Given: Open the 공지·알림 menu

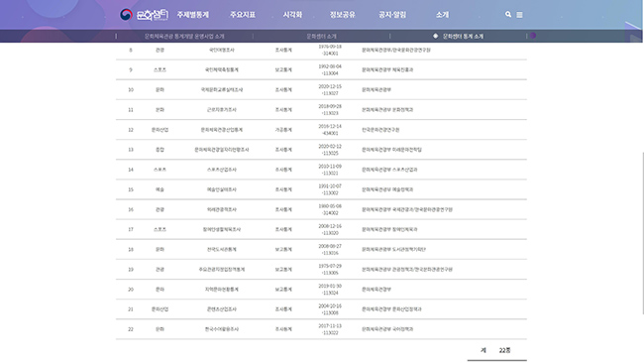Looking at the screenshot, I should point(392,15).
